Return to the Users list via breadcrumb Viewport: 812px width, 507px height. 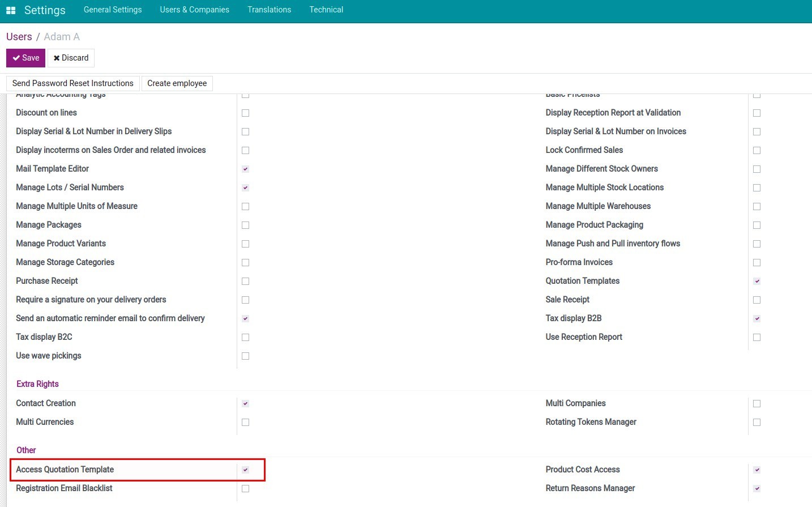coord(19,36)
